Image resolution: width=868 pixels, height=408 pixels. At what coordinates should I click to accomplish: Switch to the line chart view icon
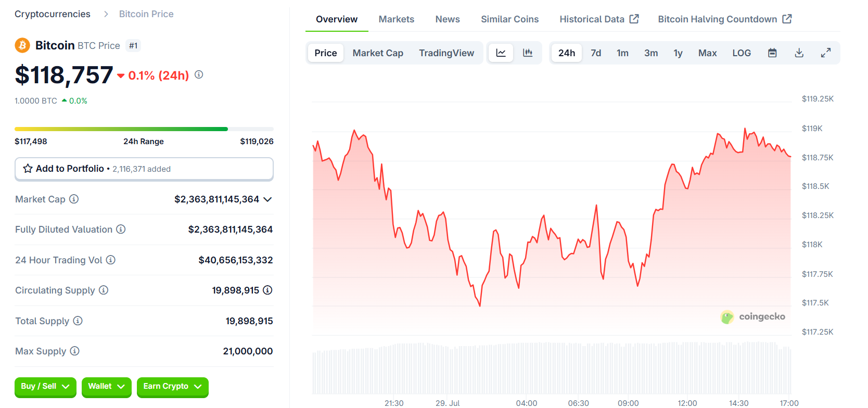point(501,53)
